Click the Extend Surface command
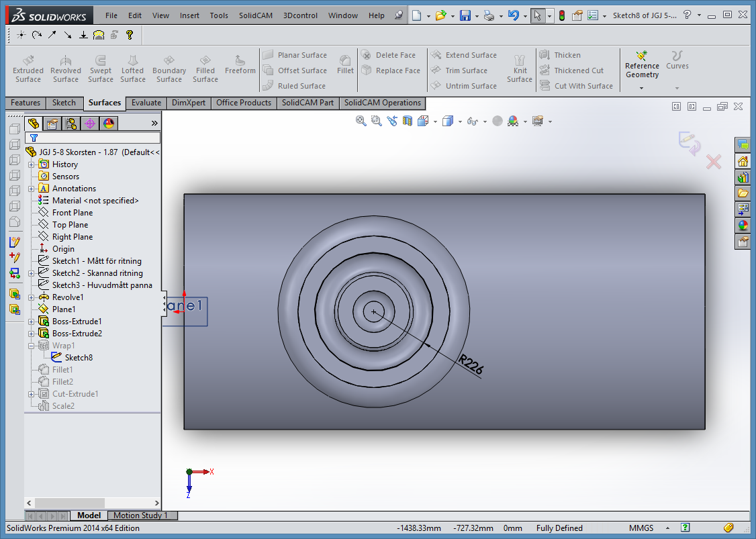This screenshot has height=539, width=756. (464, 55)
